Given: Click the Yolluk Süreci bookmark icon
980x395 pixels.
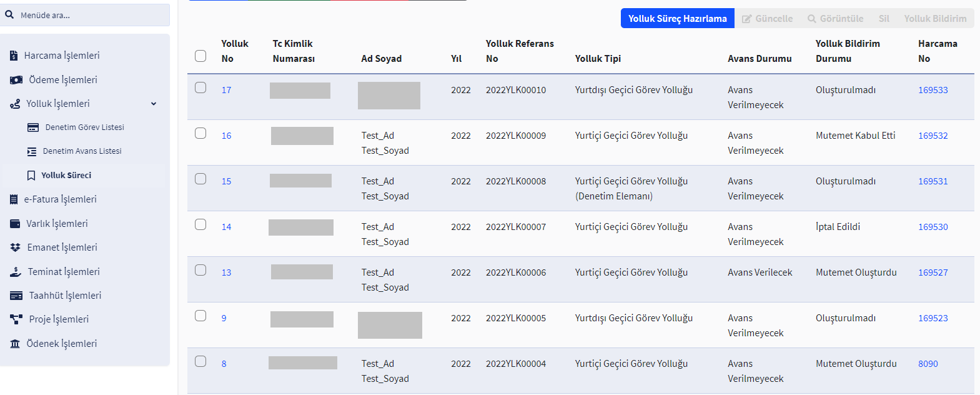Looking at the screenshot, I should pyautogui.click(x=31, y=176).
